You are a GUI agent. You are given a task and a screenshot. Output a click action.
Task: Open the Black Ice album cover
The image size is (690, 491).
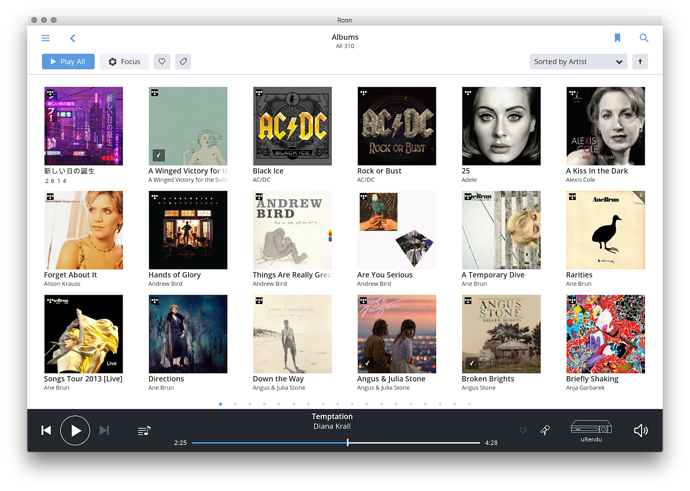(x=292, y=126)
